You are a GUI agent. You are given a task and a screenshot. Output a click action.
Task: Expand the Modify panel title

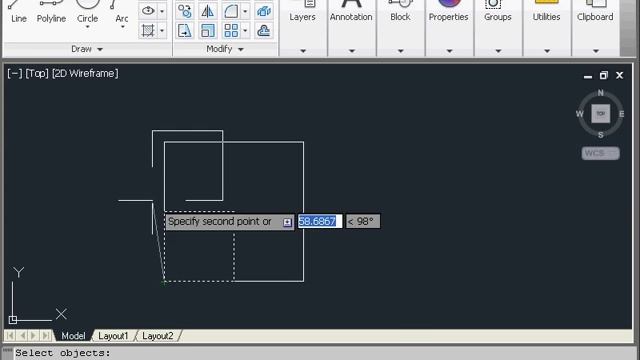(x=224, y=49)
